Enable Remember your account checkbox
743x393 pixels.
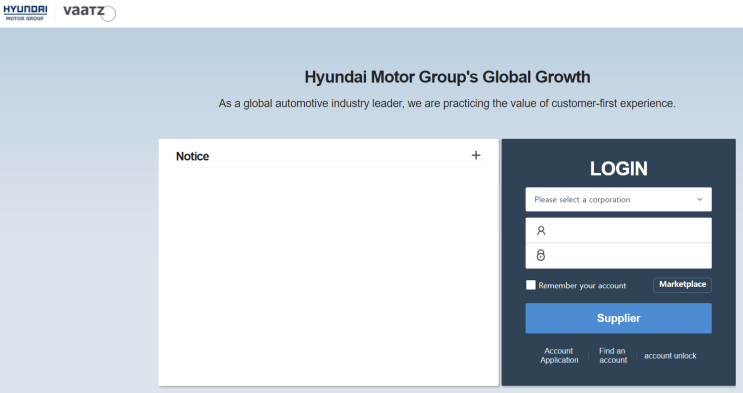coord(531,285)
